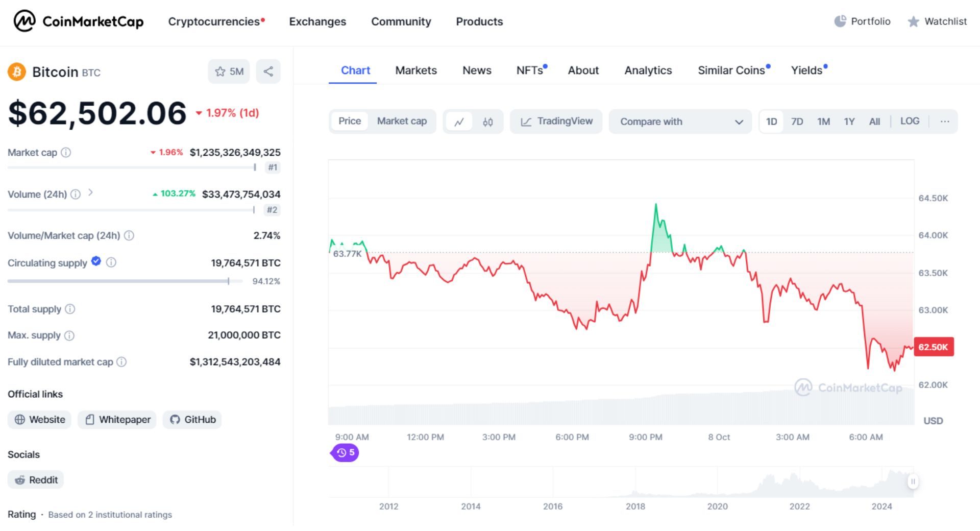Click the circulating supply progress bar
This screenshot has height=531, width=980.
tap(117, 281)
